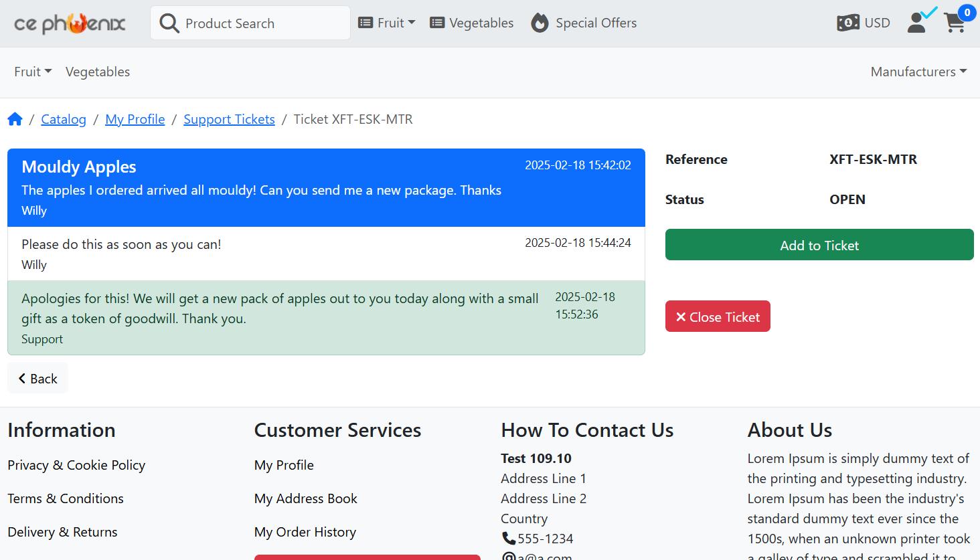
Task: Click the USD currency money icon
Action: (848, 23)
